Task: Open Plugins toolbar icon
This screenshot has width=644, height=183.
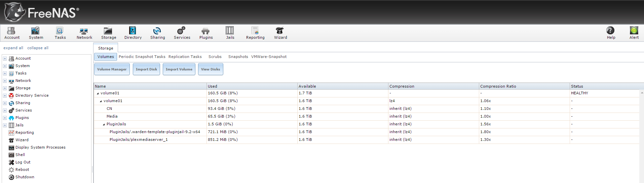Action: (x=206, y=33)
